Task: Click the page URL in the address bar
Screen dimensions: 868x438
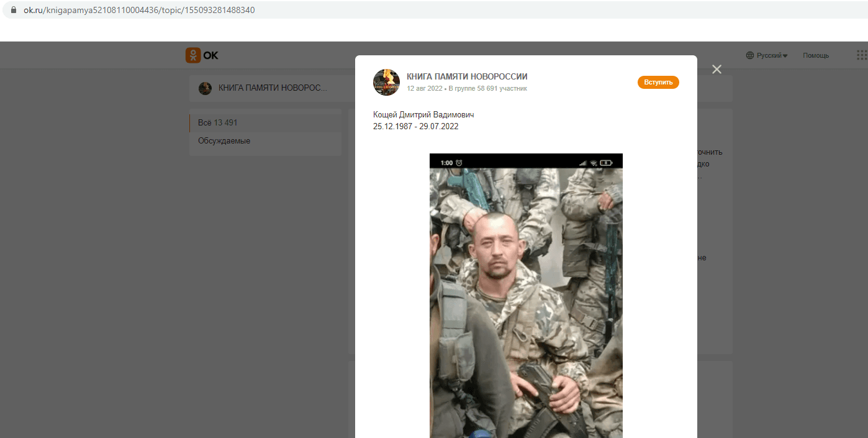Action: [139, 11]
